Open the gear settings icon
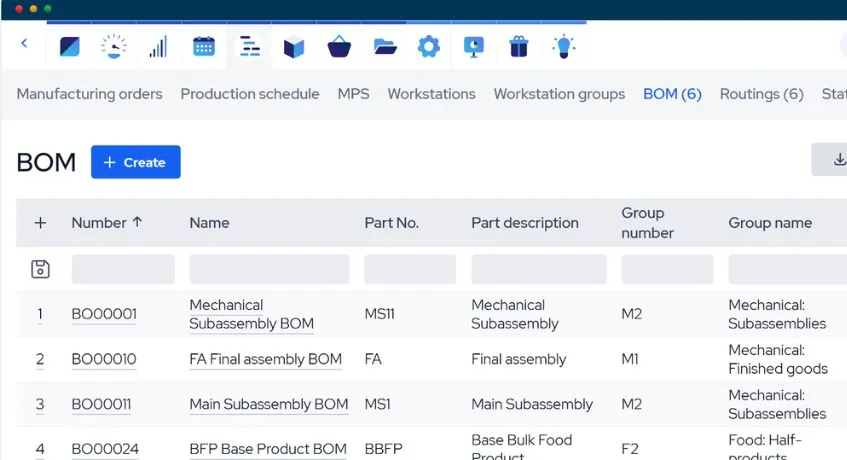The width and height of the screenshot is (847, 460). point(429,47)
